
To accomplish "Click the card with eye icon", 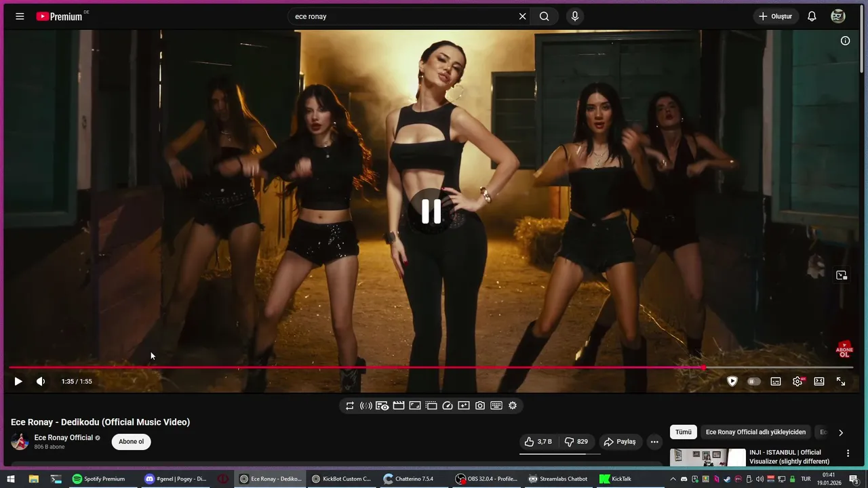I will (x=382, y=405).
